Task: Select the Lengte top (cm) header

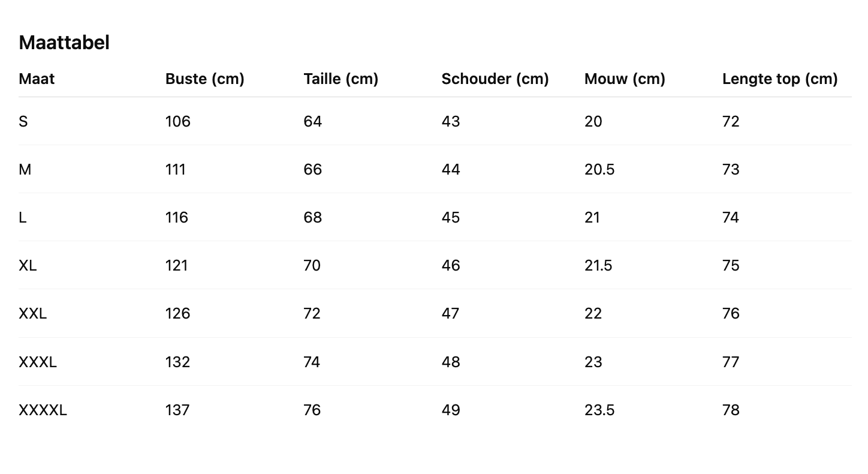Action: [779, 79]
